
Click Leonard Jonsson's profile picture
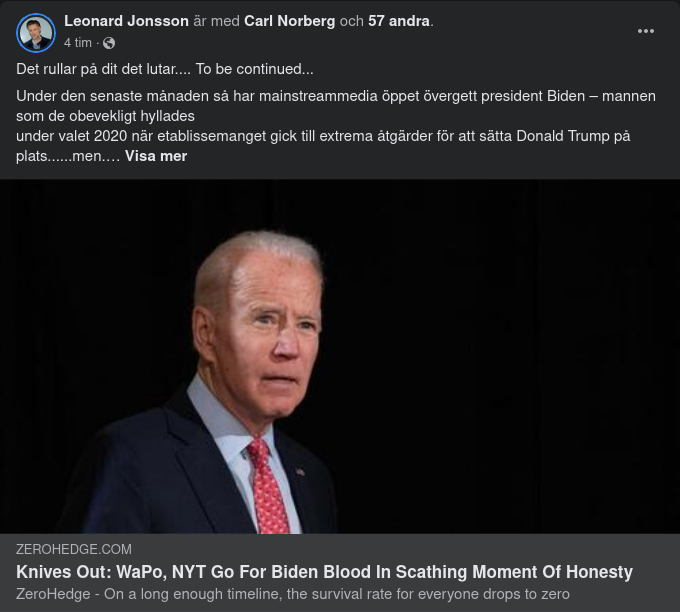tap(36, 32)
